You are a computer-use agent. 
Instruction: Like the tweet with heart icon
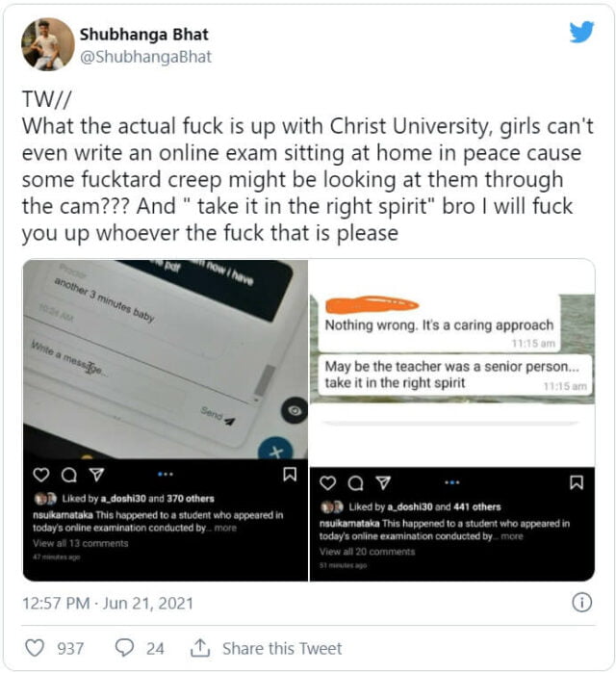tap(35, 648)
